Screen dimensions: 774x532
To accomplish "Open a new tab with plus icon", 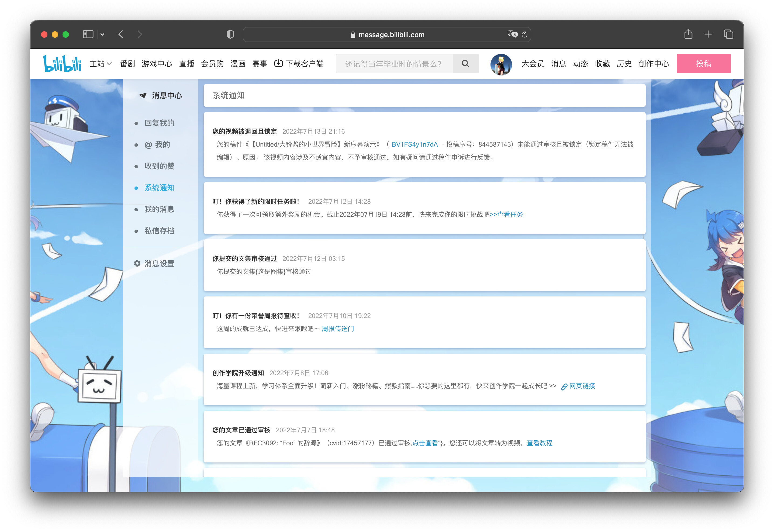I will click(x=708, y=34).
